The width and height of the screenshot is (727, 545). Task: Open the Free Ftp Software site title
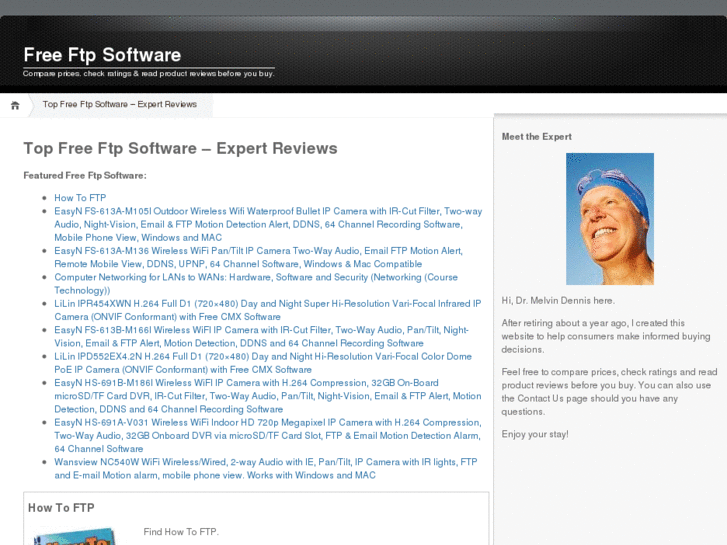pyautogui.click(x=102, y=55)
